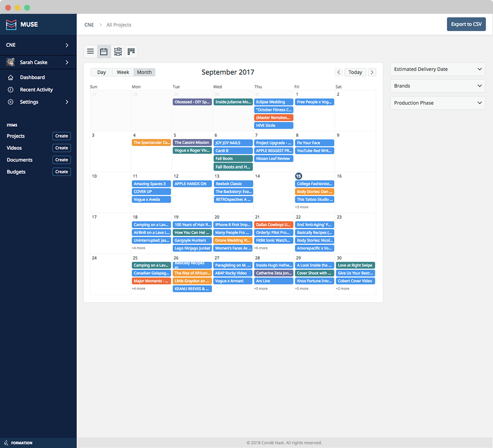
Task: Open the Love at Right Swipe event
Action: [x=355, y=265]
